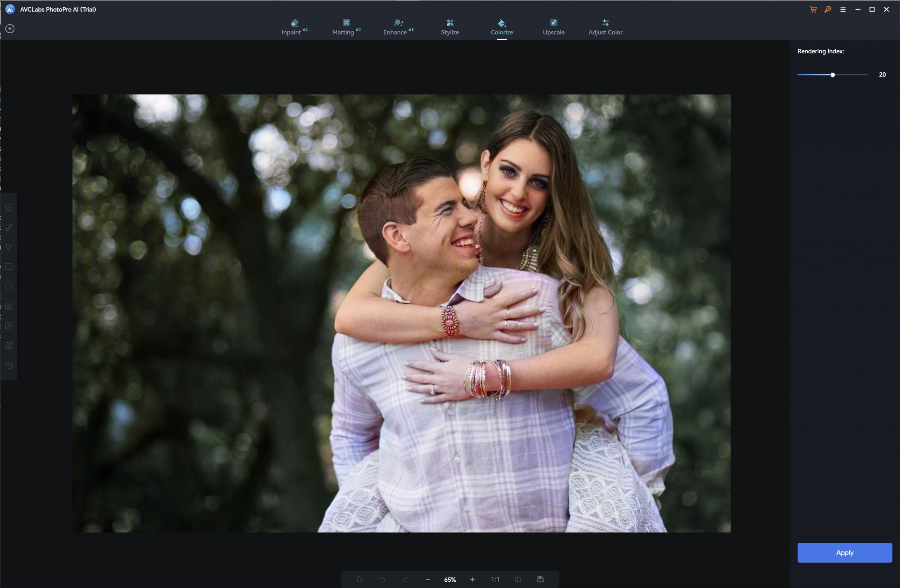
Task: Open the Face Enhancement tool in the sidebar
Action: 9,307
